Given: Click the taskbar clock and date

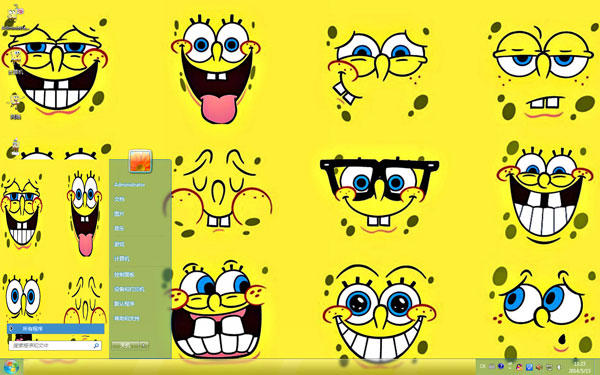Looking at the screenshot, I should click(580, 367).
